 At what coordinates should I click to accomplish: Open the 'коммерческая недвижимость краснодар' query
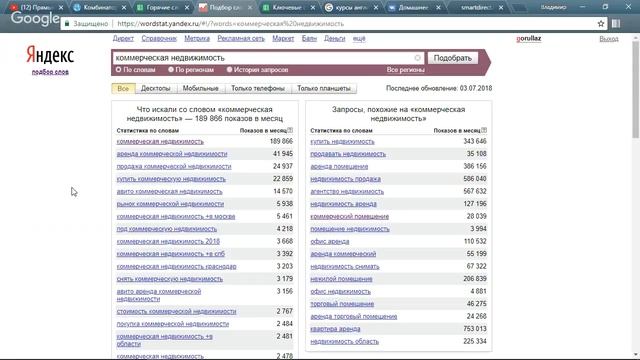[176, 267]
